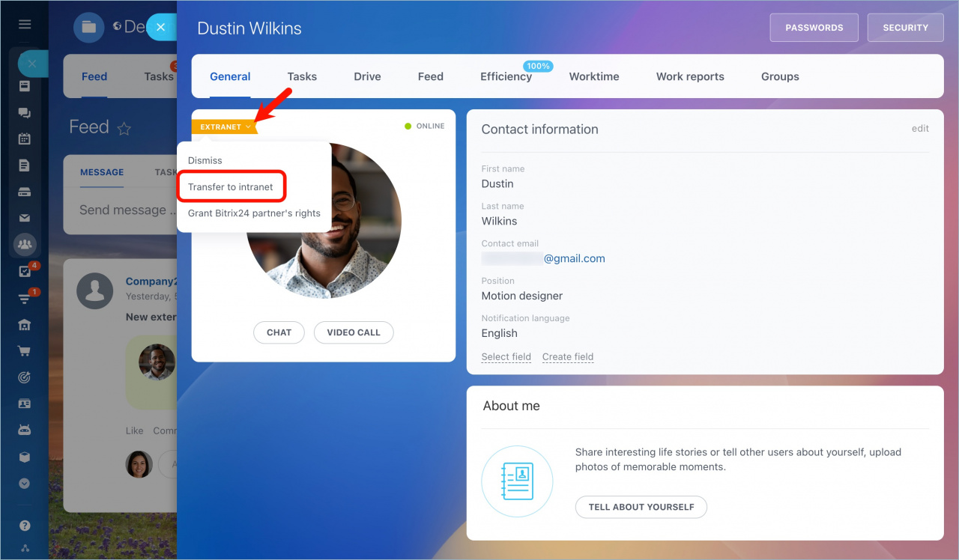Start a VIDEO CALL with Dustin

[x=354, y=332]
